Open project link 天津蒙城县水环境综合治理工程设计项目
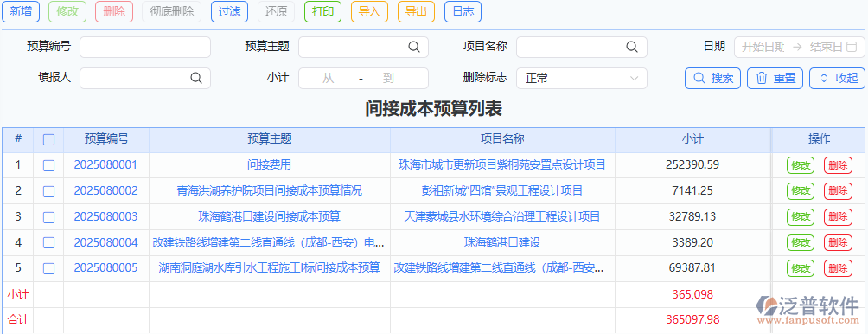 tap(502, 216)
